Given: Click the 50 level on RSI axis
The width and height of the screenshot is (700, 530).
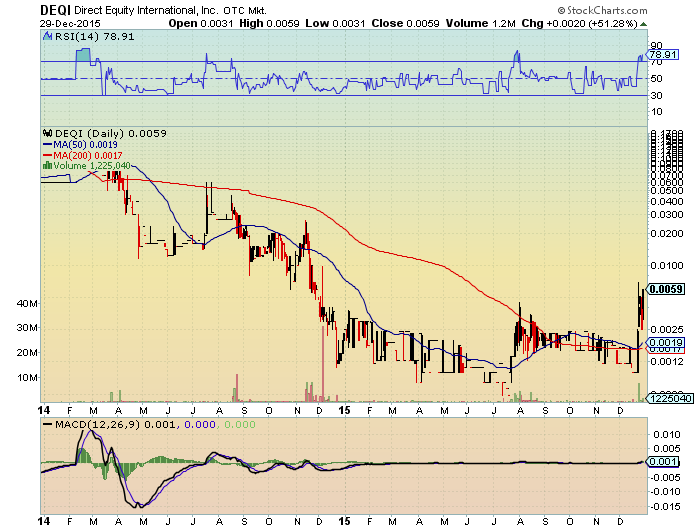Looking at the screenshot, I should (x=656, y=79).
